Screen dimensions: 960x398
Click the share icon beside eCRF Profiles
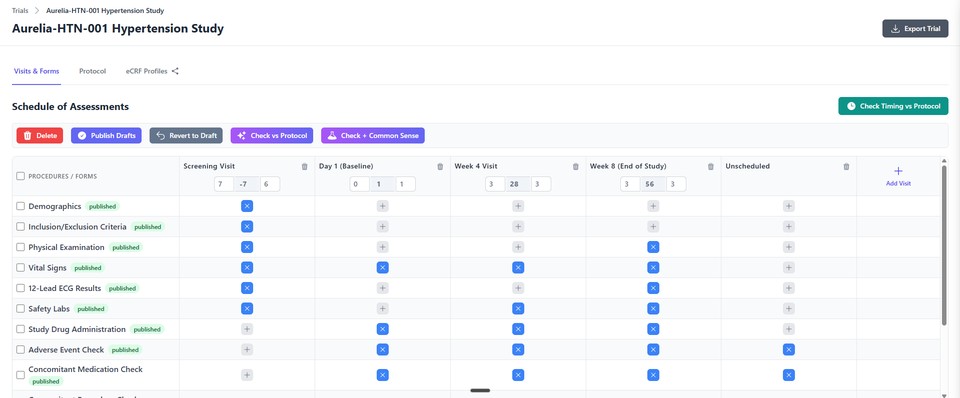tap(175, 71)
